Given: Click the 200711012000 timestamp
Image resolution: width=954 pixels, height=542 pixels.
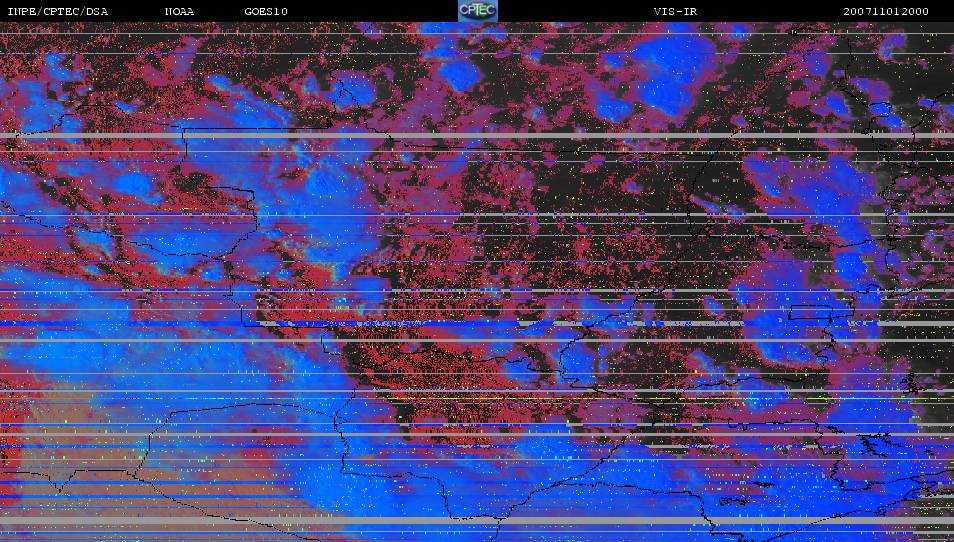Looking at the screenshot, I should point(886,12).
